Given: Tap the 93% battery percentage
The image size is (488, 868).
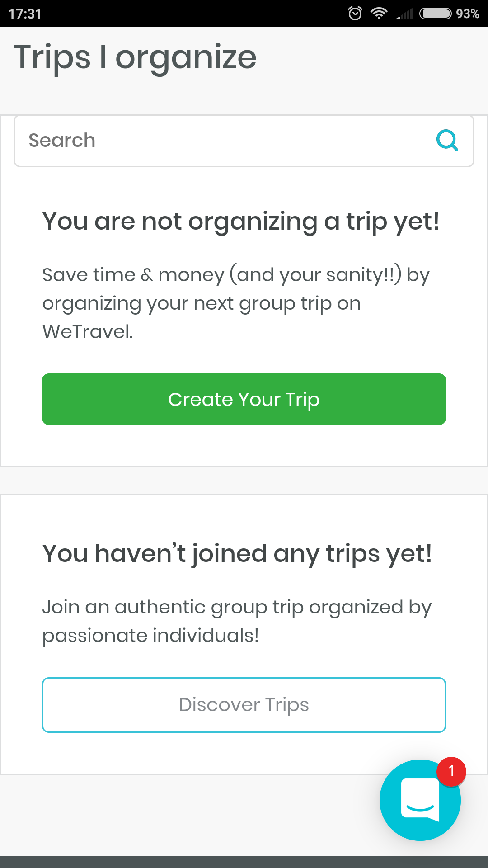Looking at the screenshot, I should click(467, 14).
